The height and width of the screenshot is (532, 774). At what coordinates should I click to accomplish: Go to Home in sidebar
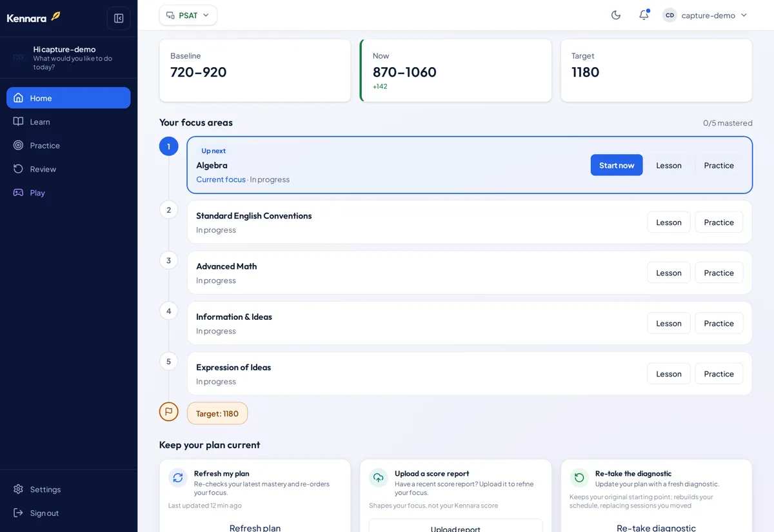pos(68,98)
